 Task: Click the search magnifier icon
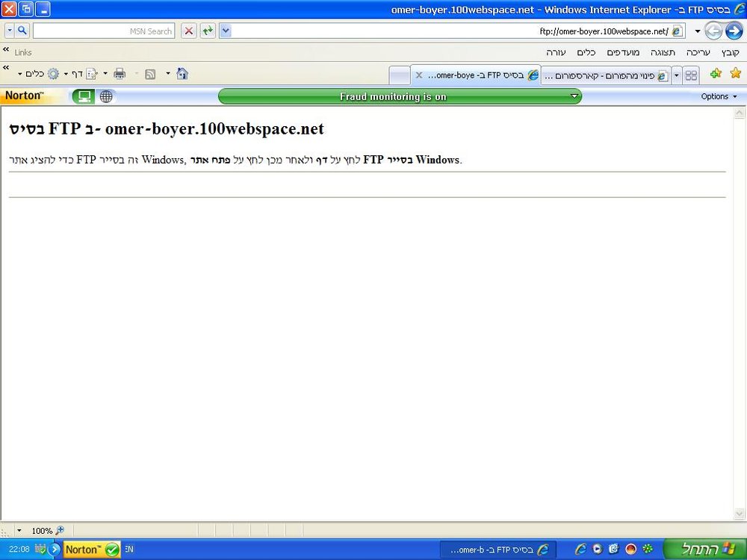(22, 31)
